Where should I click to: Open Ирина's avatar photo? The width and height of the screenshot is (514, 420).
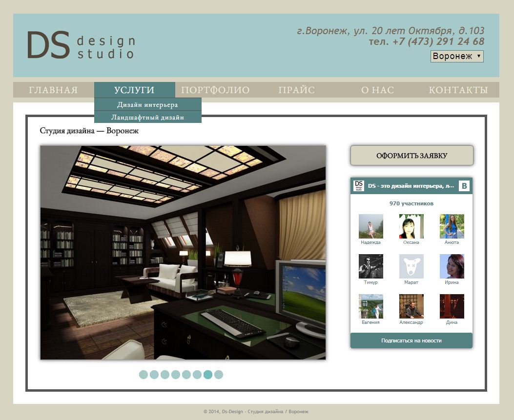[x=452, y=266]
